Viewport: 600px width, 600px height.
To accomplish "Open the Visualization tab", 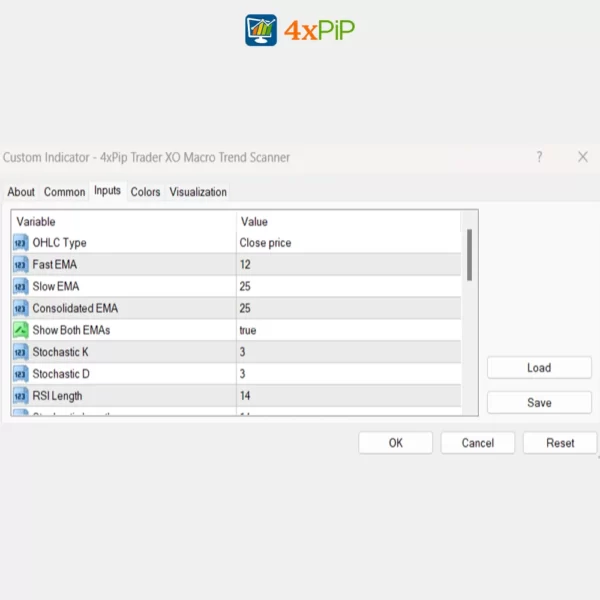I will (198, 192).
